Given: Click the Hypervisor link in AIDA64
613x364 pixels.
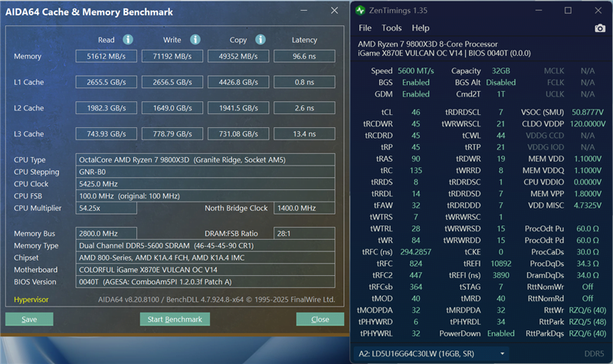Looking at the screenshot, I should pyautogui.click(x=31, y=300).
